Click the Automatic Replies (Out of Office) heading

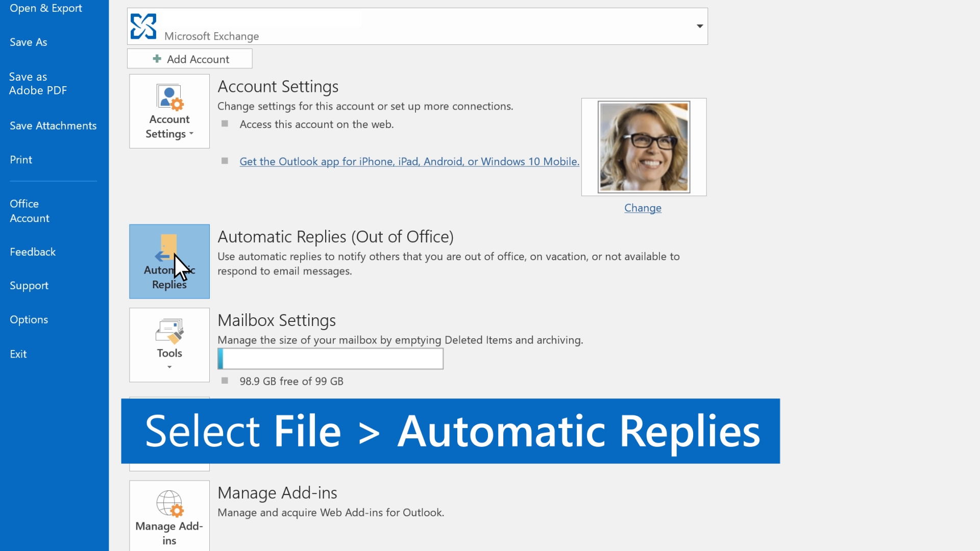point(335,237)
